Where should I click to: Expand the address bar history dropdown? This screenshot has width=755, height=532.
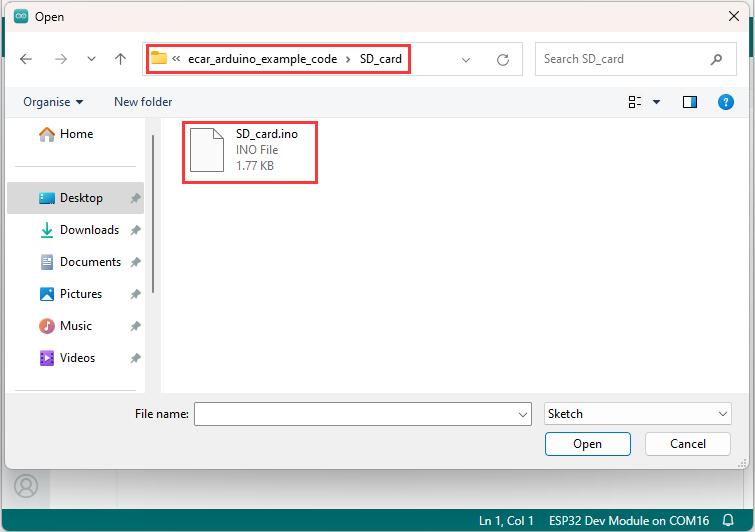466,60
